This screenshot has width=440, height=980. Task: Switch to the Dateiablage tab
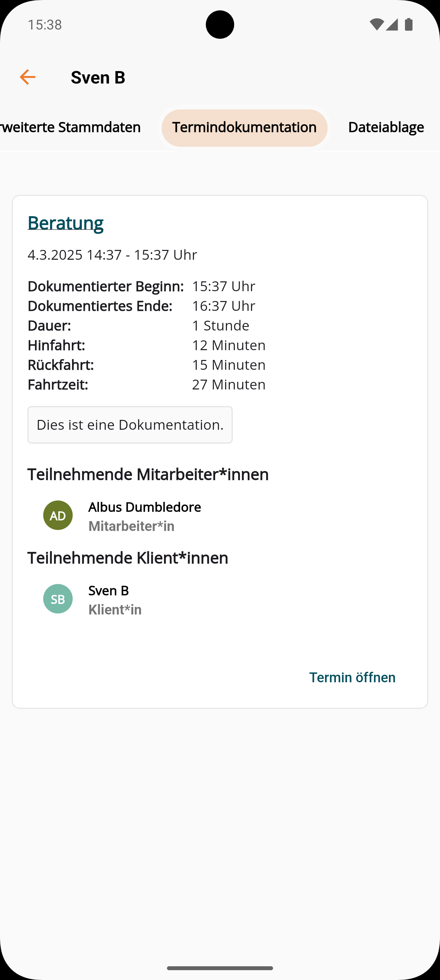pos(386,127)
